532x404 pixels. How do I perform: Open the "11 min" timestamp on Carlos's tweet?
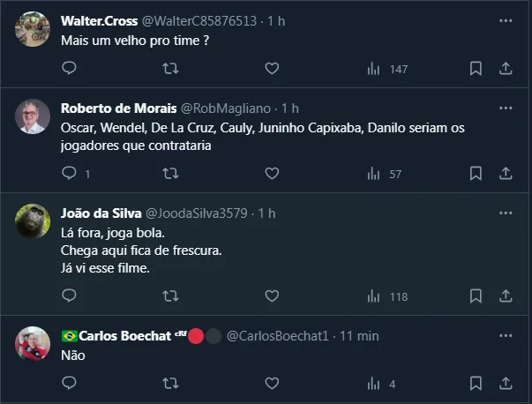(x=361, y=335)
